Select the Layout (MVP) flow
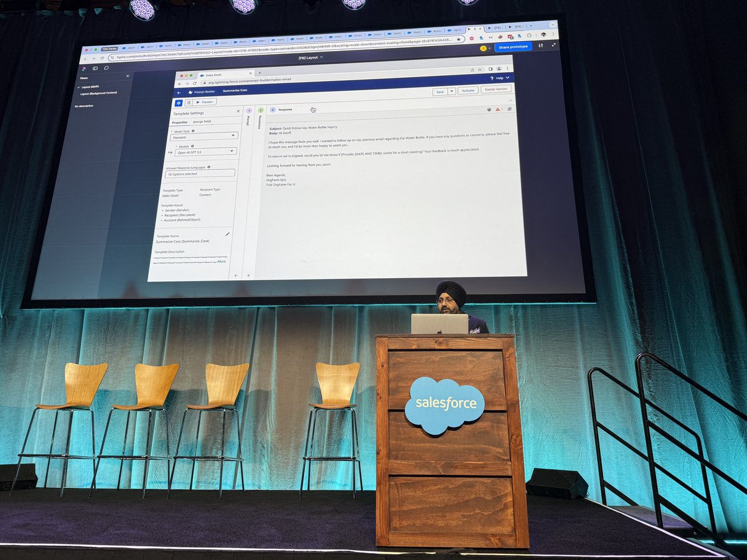Viewport: 747px width, 560px height. pos(89,87)
